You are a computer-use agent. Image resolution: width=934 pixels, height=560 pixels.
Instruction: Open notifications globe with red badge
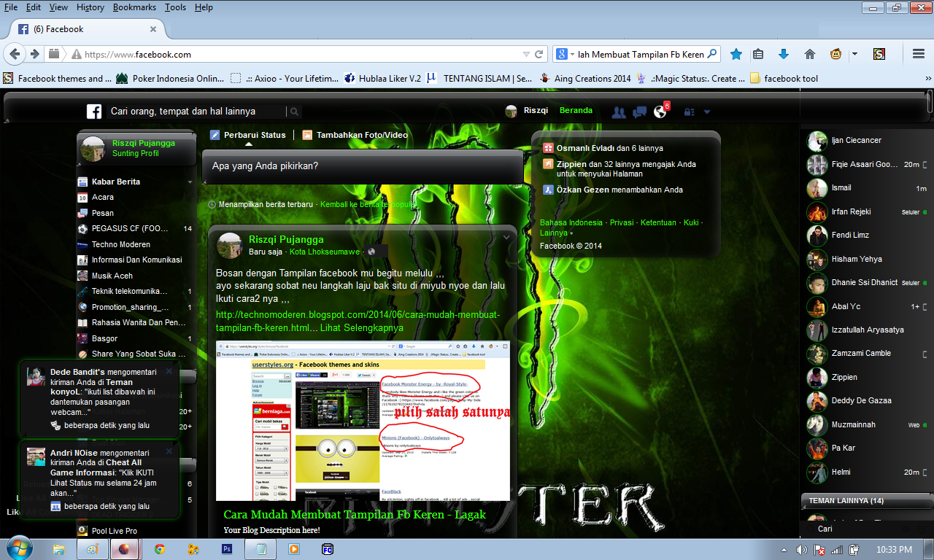(x=661, y=111)
